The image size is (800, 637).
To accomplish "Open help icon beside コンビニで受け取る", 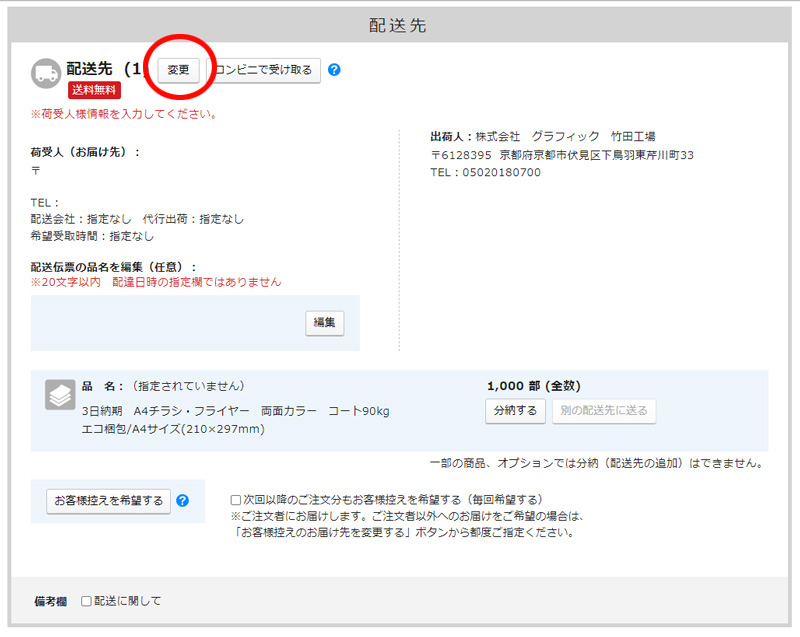I will pos(335,70).
